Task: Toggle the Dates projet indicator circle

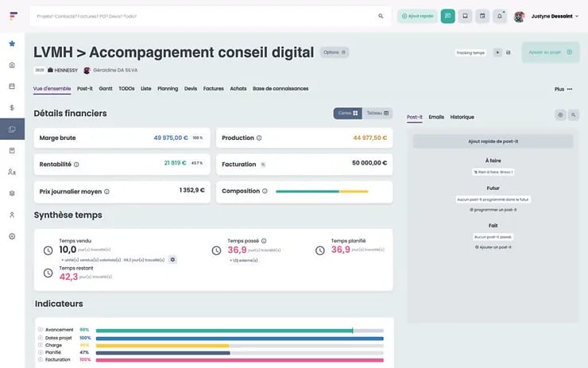Action: point(40,338)
